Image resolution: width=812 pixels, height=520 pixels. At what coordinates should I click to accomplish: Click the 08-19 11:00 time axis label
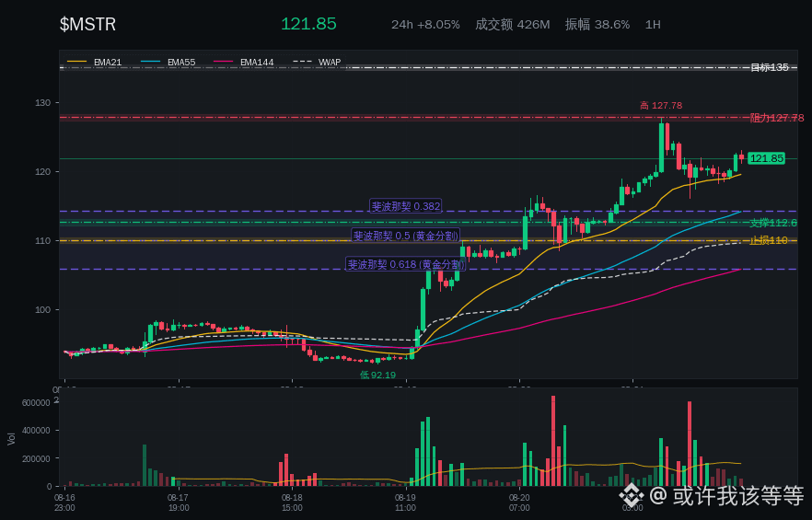[405, 502]
